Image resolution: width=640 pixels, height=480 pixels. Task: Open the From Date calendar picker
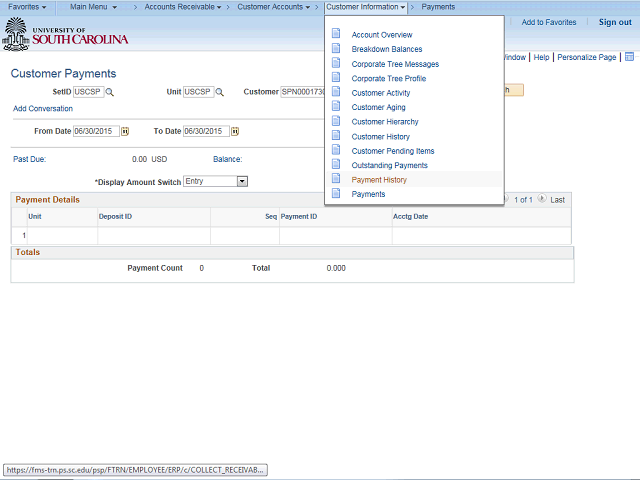click(x=125, y=131)
